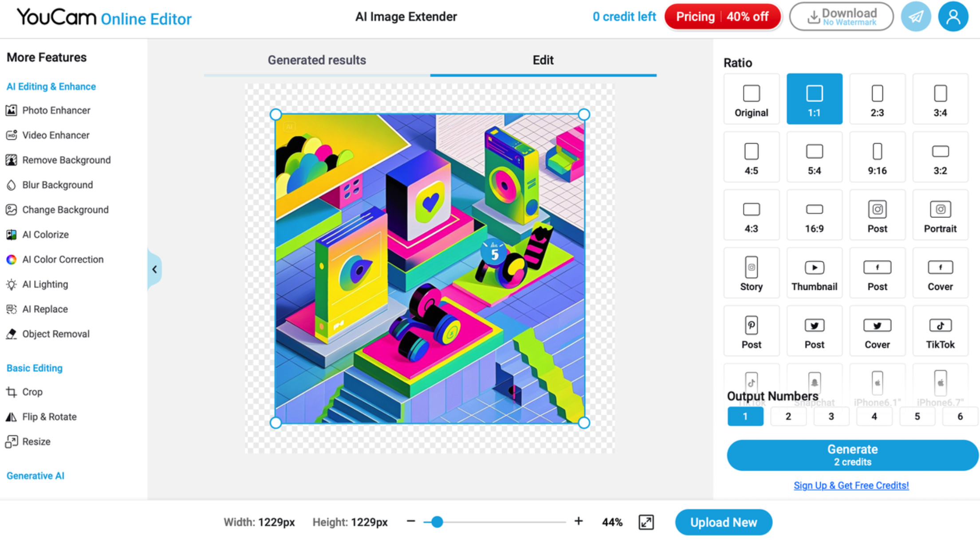Open the Remove Background feature
This screenshot has width=980, height=540.
(x=67, y=160)
